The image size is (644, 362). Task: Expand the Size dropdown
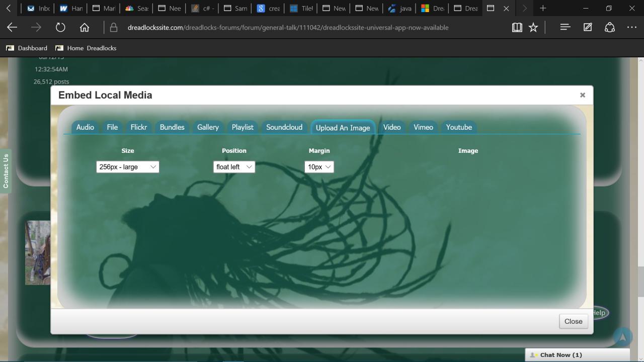[128, 167]
